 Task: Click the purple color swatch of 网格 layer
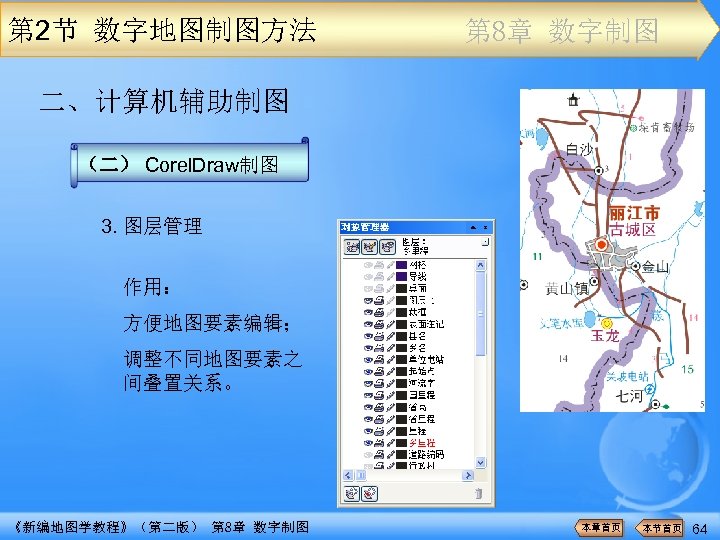pyautogui.click(x=402, y=265)
